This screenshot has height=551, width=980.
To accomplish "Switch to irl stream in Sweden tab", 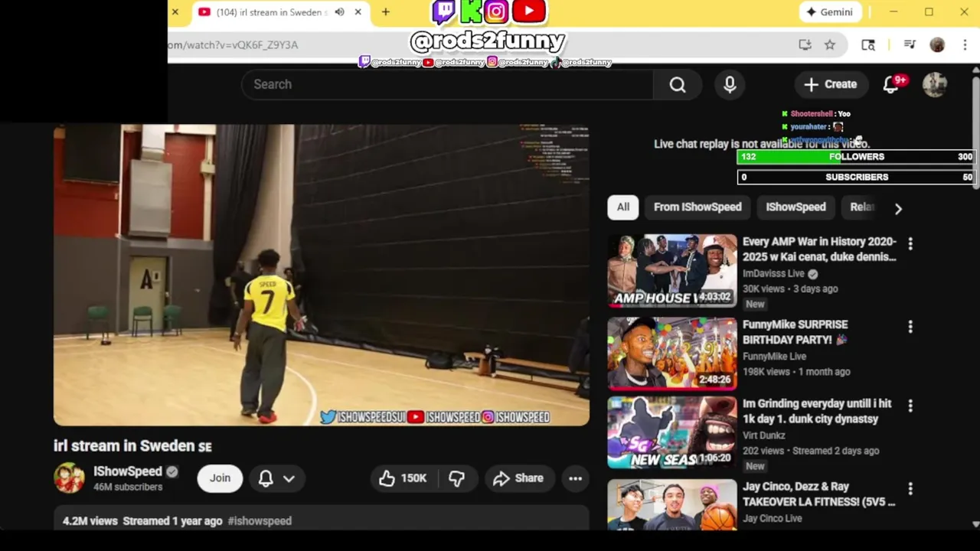I will (x=271, y=12).
